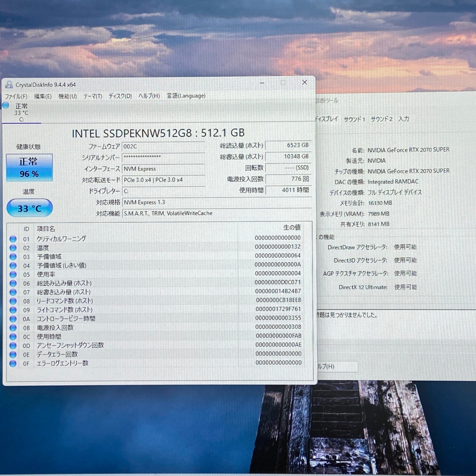The width and height of the screenshot is (476, 476).
Task: Open the 機能(U) menu
Action: coord(68,96)
